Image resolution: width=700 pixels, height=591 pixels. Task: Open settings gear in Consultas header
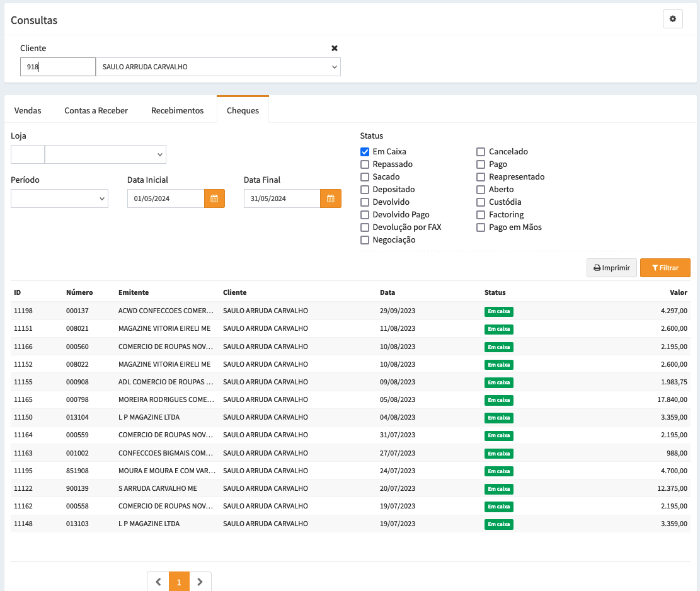pos(672,20)
